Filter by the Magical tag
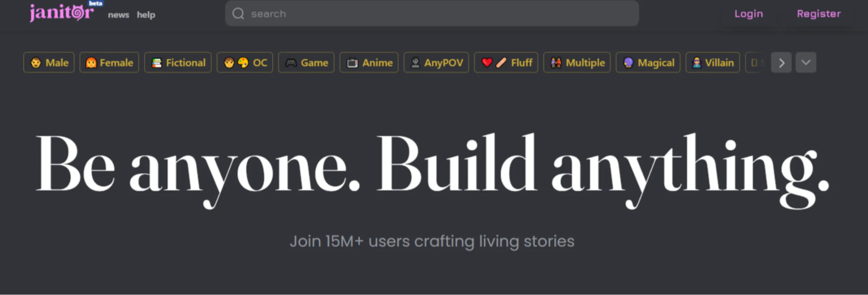This screenshot has height=295, width=868. pos(648,63)
